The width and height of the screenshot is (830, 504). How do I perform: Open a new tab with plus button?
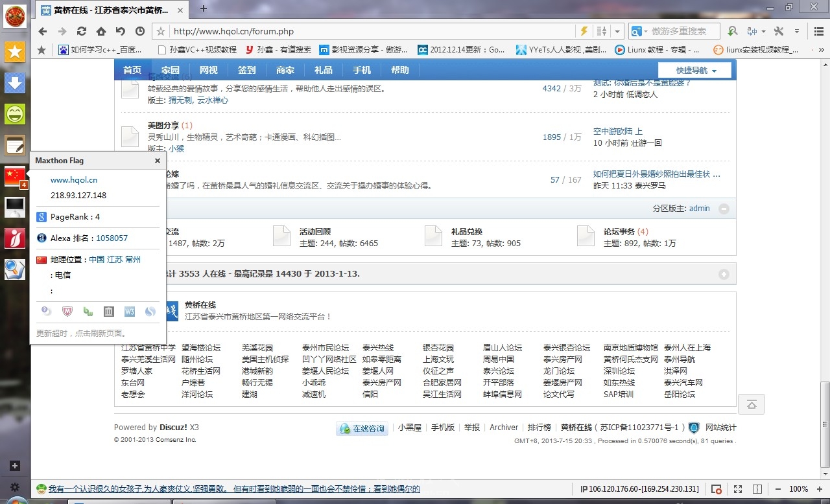[204, 8]
